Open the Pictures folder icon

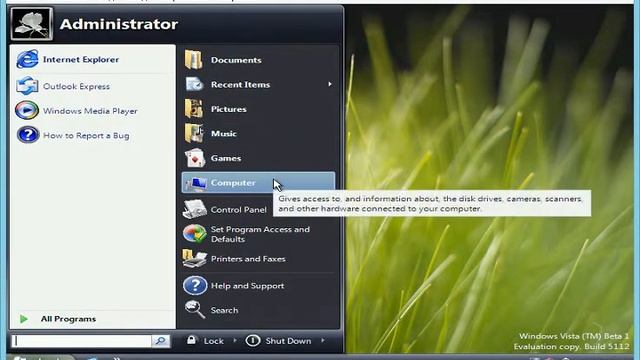coord(194,109)
